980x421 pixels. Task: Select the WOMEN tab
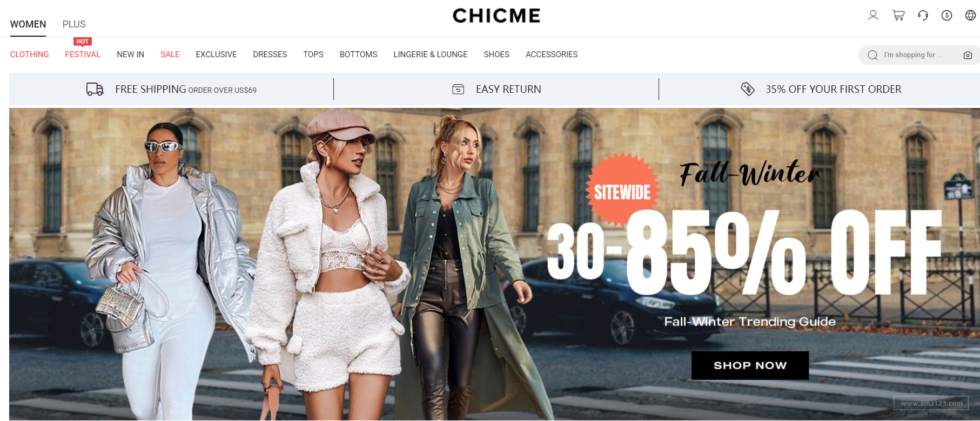pyautogui.click(x=28, y=24)
